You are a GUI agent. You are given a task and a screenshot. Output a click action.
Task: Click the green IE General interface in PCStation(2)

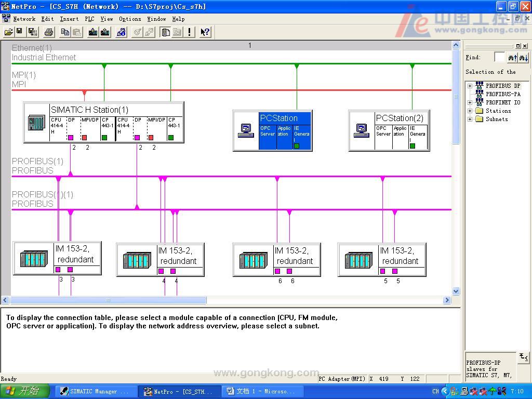pos(413,146)
